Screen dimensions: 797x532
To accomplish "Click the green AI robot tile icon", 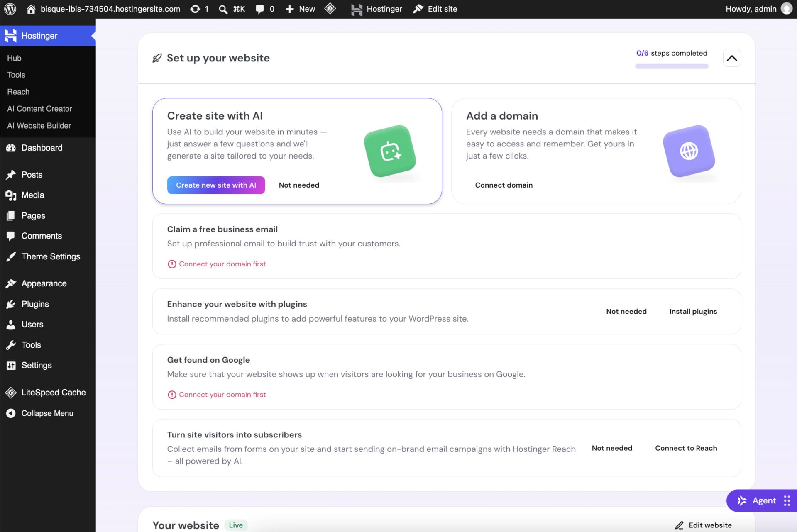I will [x=390, y=151].
